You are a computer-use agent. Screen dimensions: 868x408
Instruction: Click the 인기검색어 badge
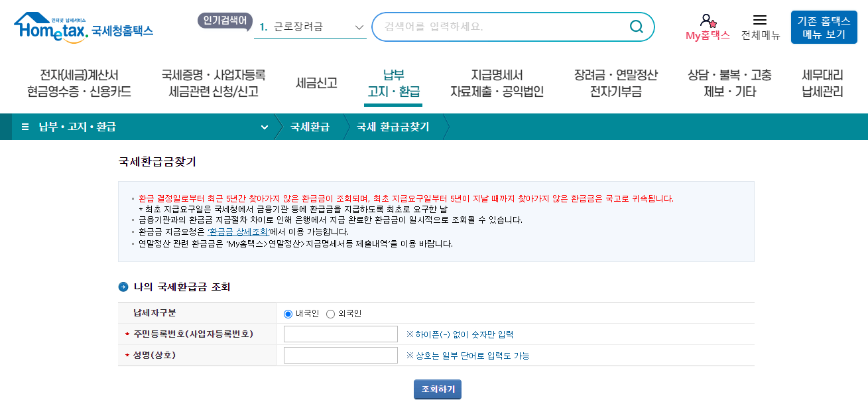click(x=225, y=21)
